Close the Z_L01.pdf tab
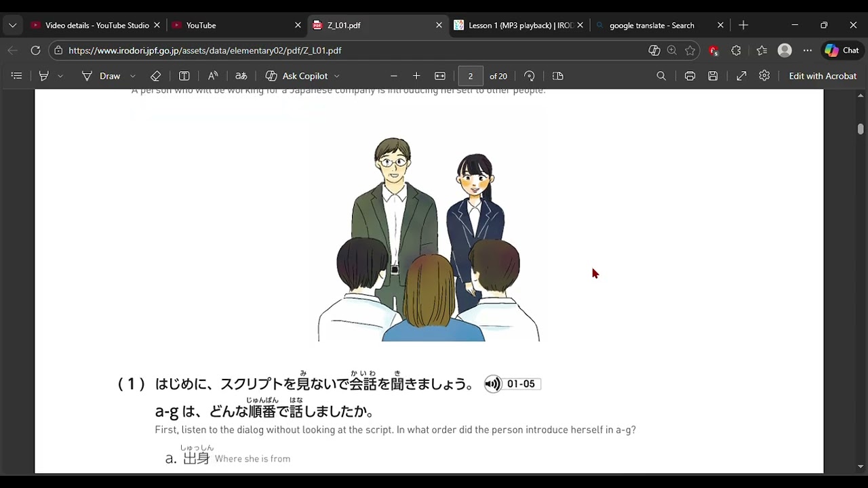 pyautogui.click(x=439, y=25)
